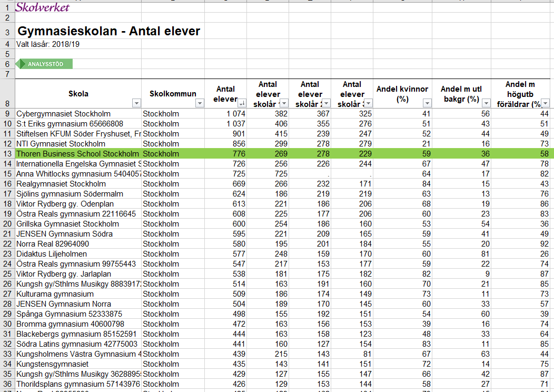Select Didaktus Liljeholmen utl bakgr value 81
This screenshot has height=392, width=554.
point(461,254)
